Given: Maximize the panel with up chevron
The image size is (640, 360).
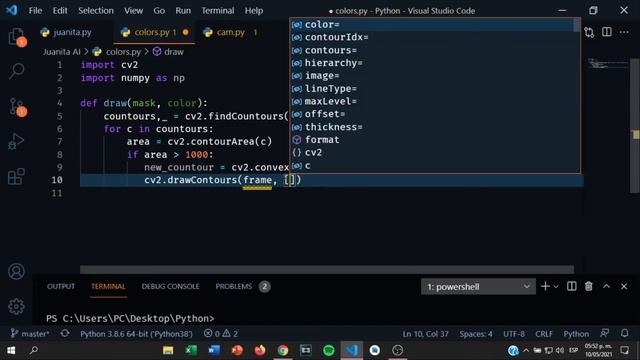Looking at the screenshot, I should pyautogui.click(x=607, y=287).
